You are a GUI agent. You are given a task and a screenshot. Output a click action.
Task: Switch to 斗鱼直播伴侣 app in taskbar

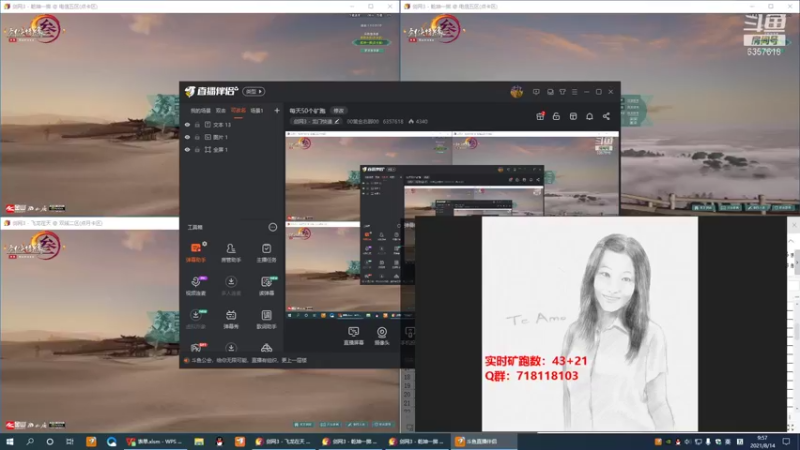pyautogui.click(x=483, y=441)
